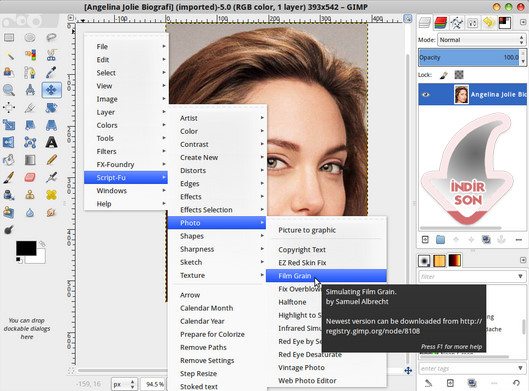Open the px units dropdown
Viewport: 529px width, 391px height.
tap(124, 384)
